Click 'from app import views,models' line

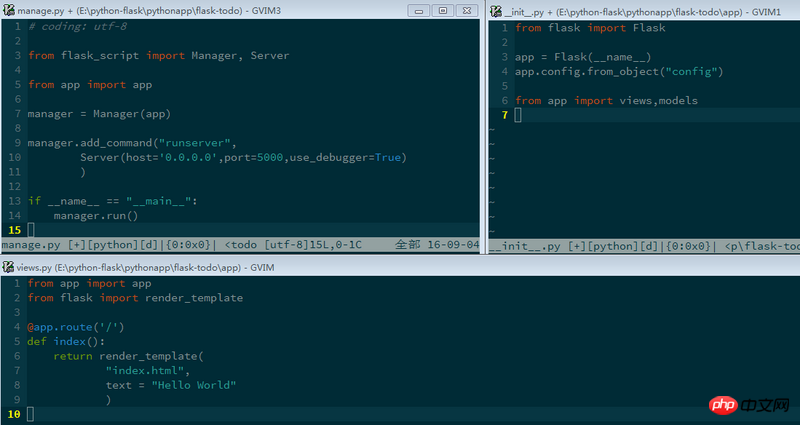click(606, 101)
